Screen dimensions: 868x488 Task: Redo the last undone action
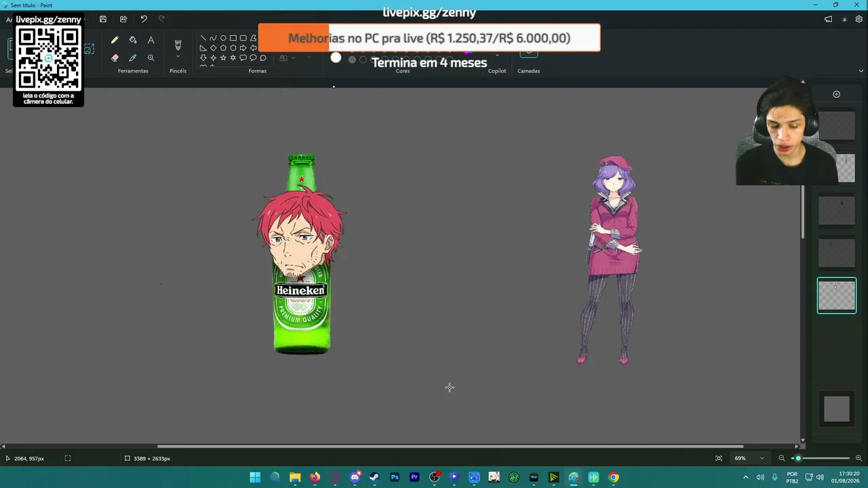point(161,20)
